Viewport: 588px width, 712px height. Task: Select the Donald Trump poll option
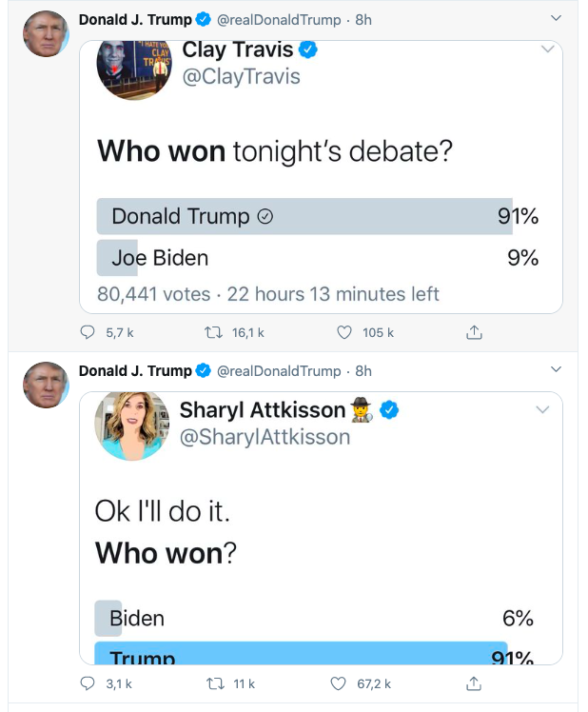point(291,216)
